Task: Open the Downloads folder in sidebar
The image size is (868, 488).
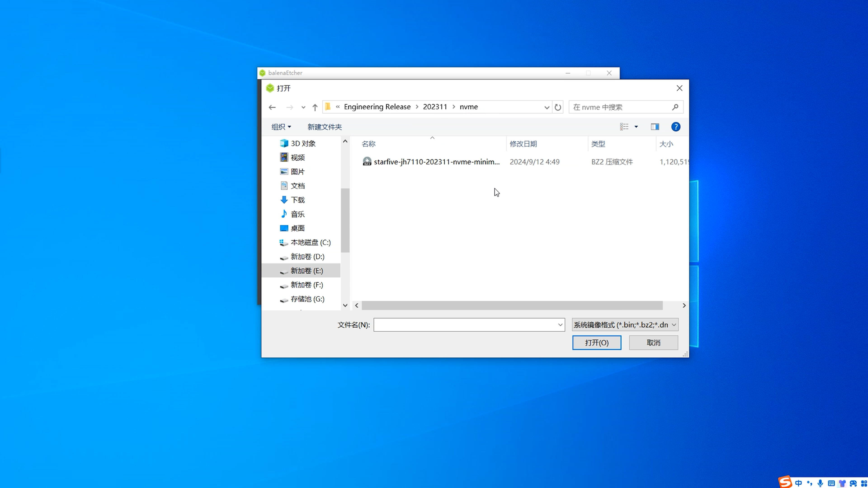Action: coord(297,200)
